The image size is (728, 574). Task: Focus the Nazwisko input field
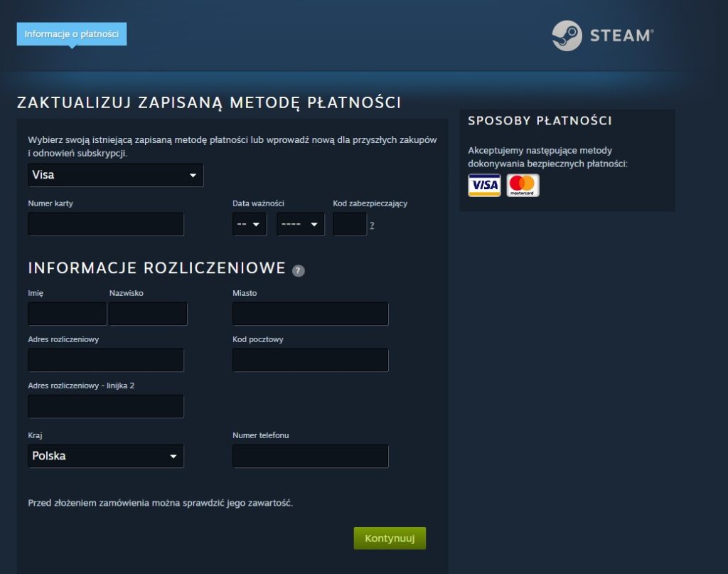pyautogui.click(x=148, y=314)
